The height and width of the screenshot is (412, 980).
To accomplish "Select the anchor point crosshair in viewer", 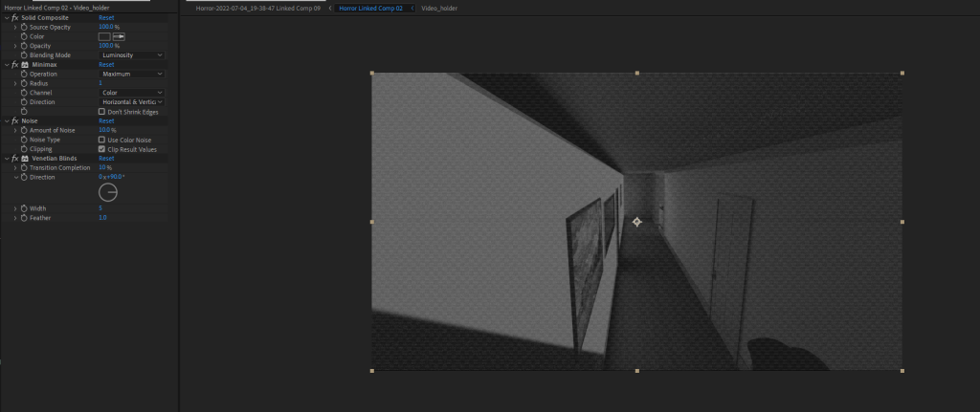I will 636,222.
